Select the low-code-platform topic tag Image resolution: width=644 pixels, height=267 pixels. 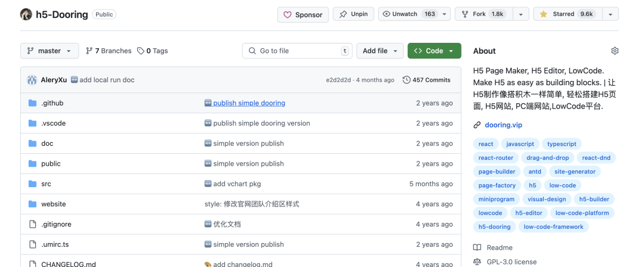tap(583, 213)
